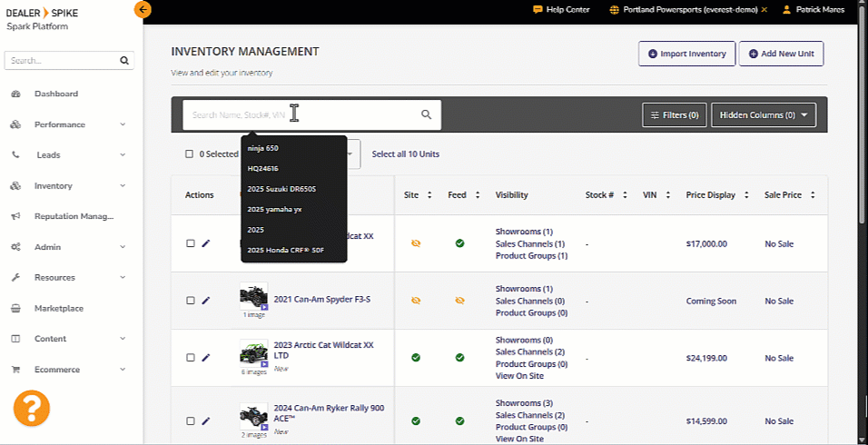This screenshot has width=868, height=445.
Task: Expand the Performance sidebar section
Action: point(123,125)
